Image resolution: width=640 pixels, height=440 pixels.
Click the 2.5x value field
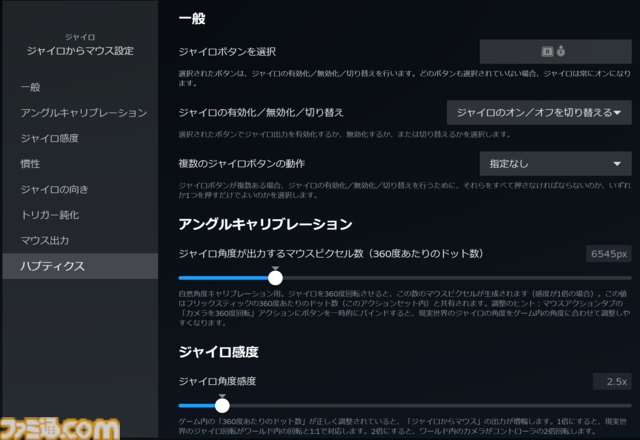pyautogui.click(x=612, y=381)
